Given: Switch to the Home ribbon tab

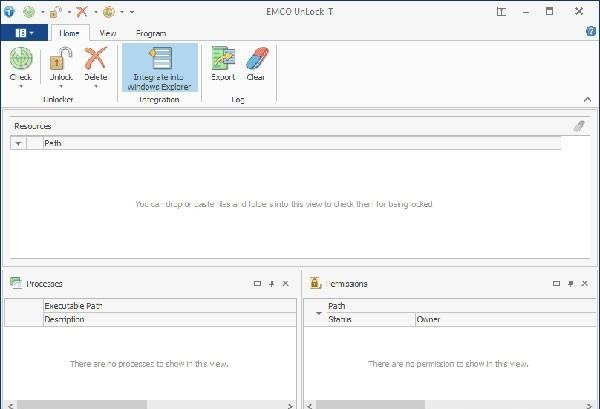Looking at the screenshot, I should (x=70, y=33).
